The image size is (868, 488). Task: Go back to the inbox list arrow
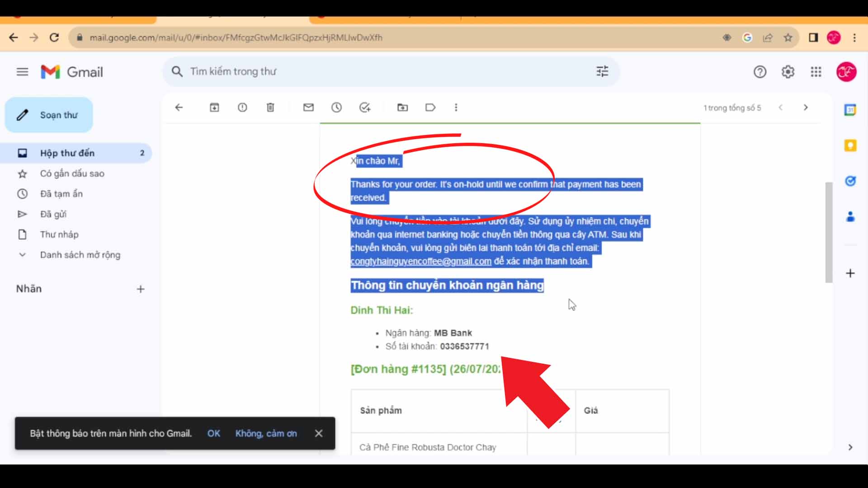[x=179, y=108]
